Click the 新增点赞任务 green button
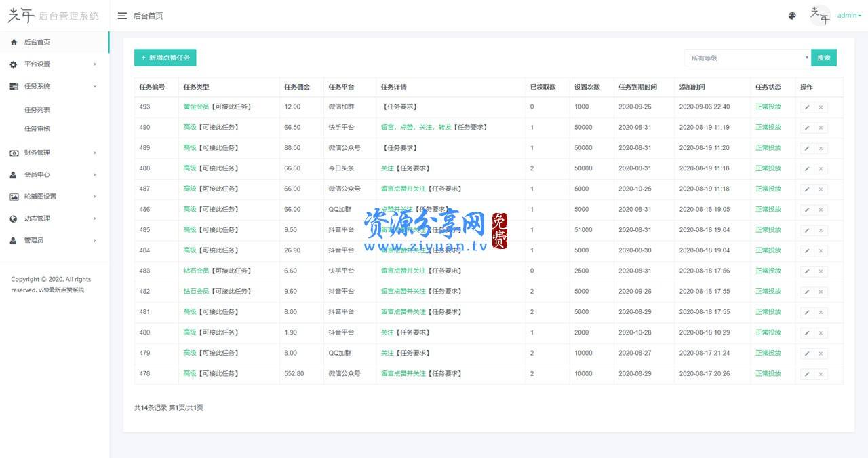 165,58
